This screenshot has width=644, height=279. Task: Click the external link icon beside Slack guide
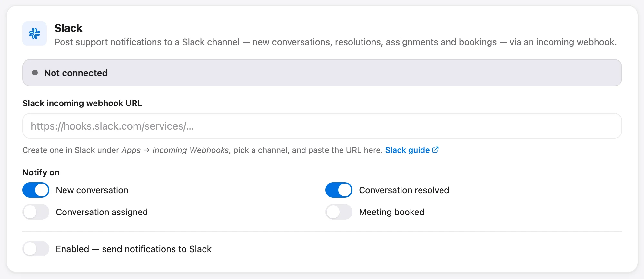point(435,150)
